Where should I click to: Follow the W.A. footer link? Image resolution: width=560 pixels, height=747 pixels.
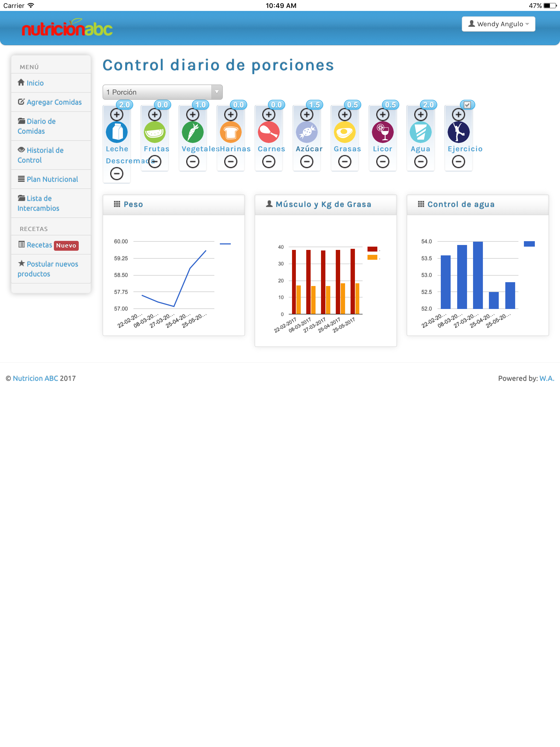point(547,378)
